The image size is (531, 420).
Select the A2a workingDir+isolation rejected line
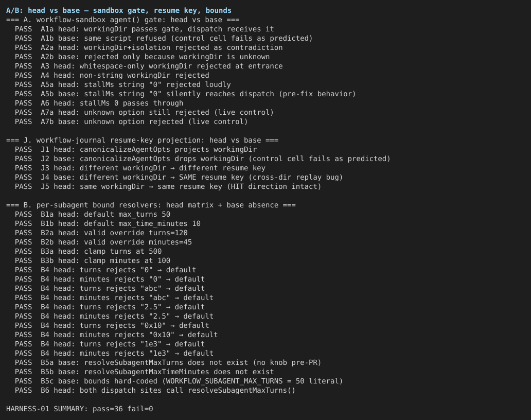tap(149, 48)
